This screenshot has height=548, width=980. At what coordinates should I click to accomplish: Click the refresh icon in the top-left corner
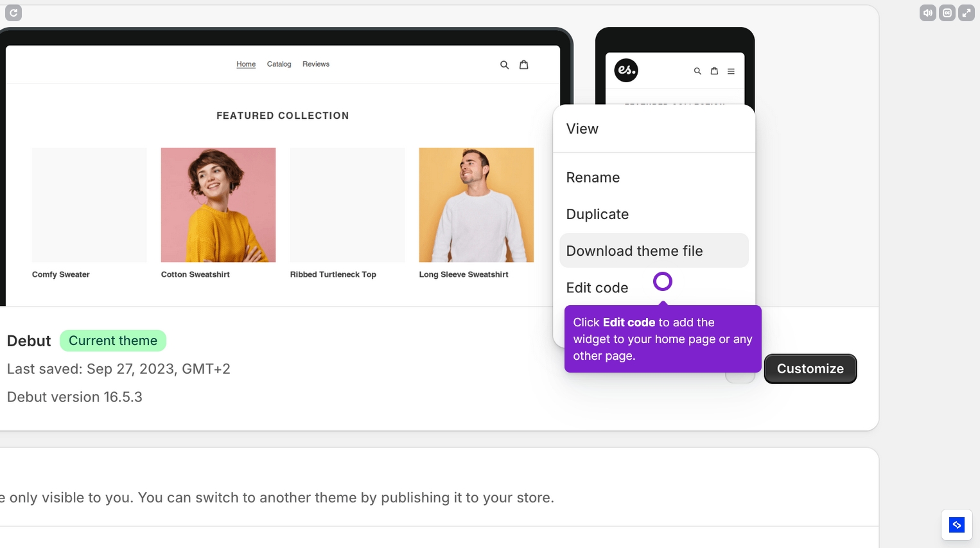13,13
